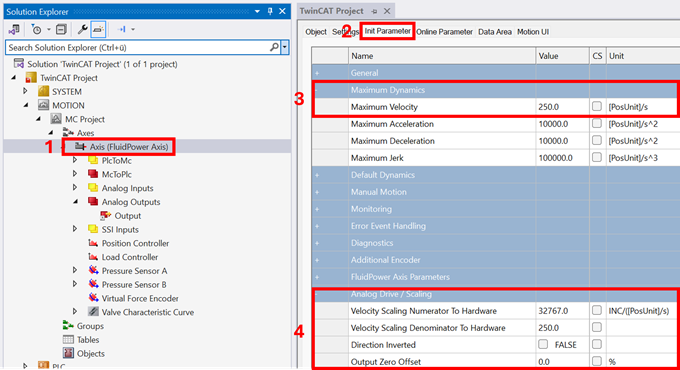Click the PlcToMc yellow icon
This screenshot has height=370, width=680.
tap(93, 160)
